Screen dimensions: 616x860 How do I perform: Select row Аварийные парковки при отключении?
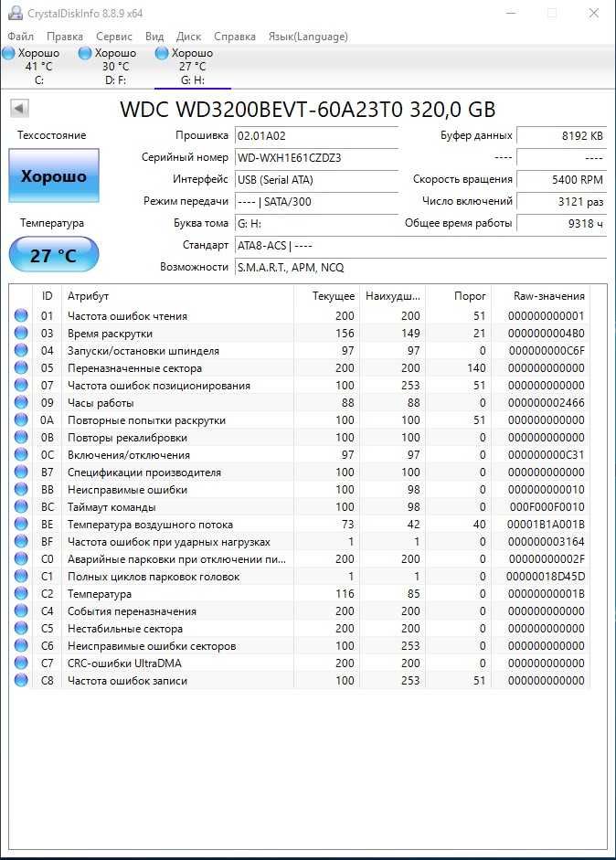pyautogui.click(x=300, y=559)
